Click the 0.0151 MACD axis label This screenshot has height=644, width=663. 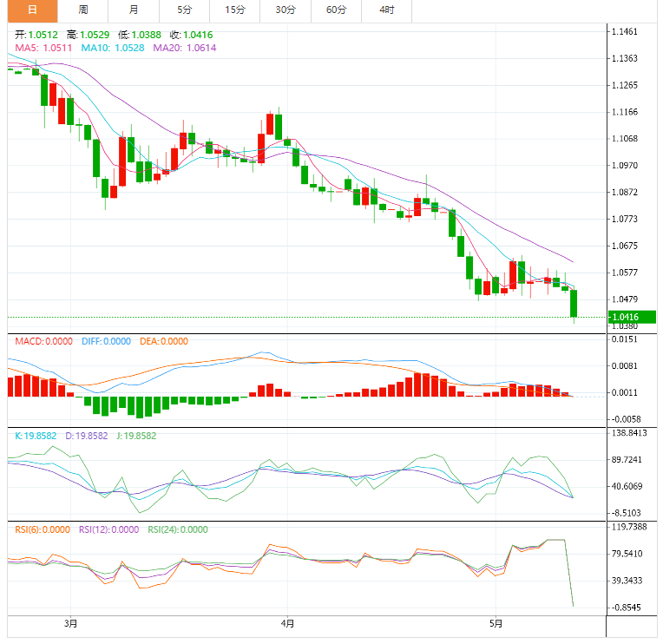coord(625,339)
